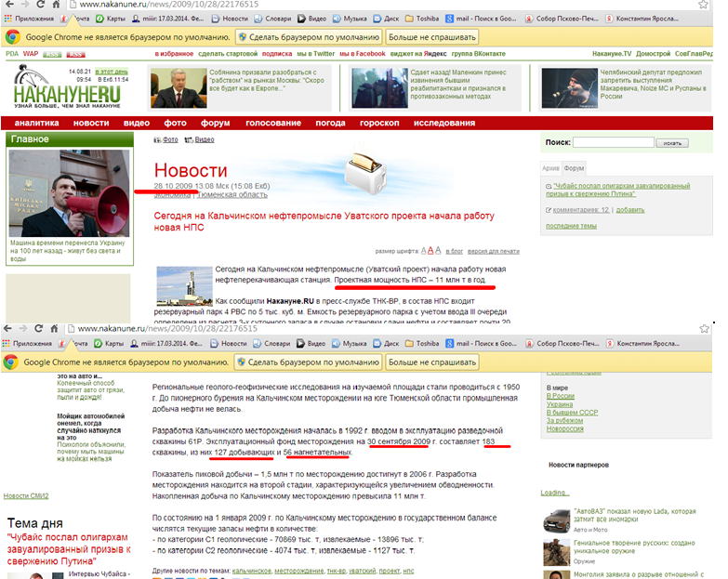Switch to the Архив tab in the sidebar
728x579 pixels.
point(550,168)
